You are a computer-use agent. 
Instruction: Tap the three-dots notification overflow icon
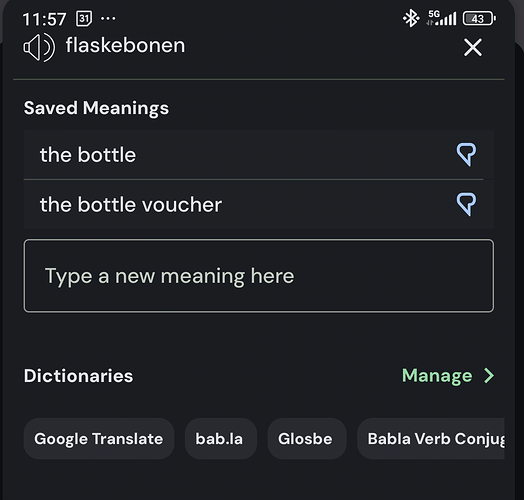(x=108, y=18)
